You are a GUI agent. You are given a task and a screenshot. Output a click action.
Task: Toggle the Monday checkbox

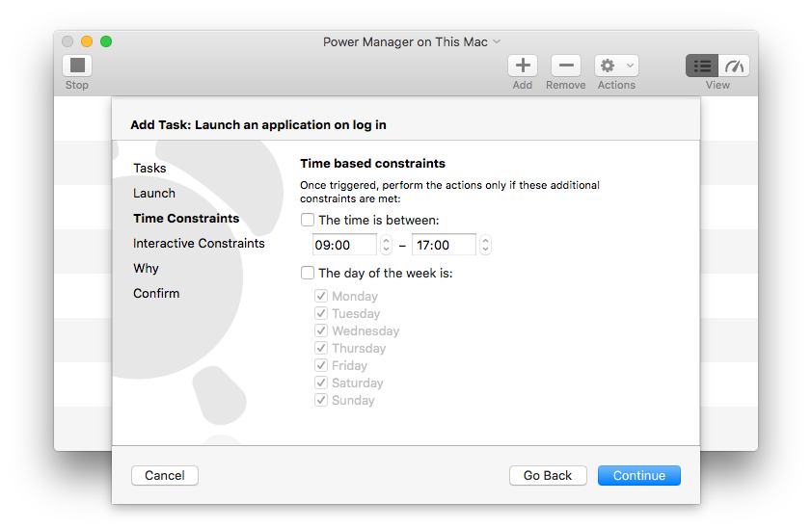[321, 297]
